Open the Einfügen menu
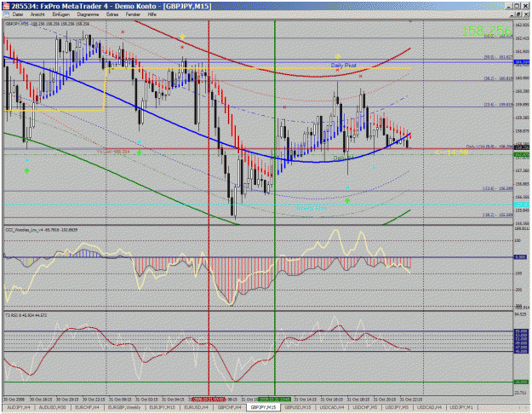The height and width of the screenshot is (414, 532). 60,14
